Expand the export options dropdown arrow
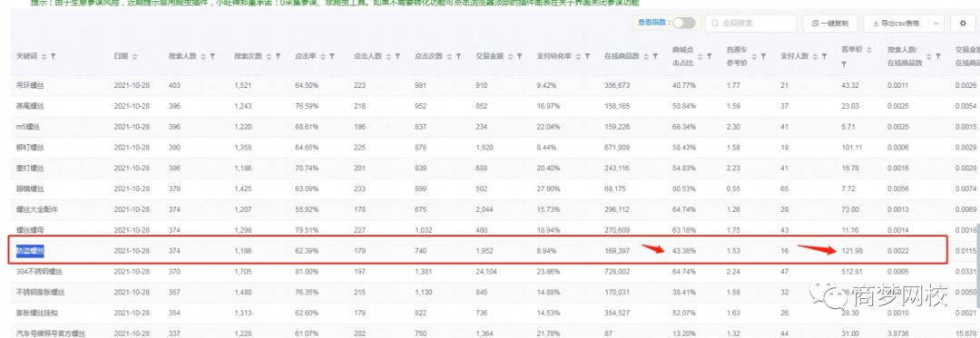980x338 pixels. 936,24
